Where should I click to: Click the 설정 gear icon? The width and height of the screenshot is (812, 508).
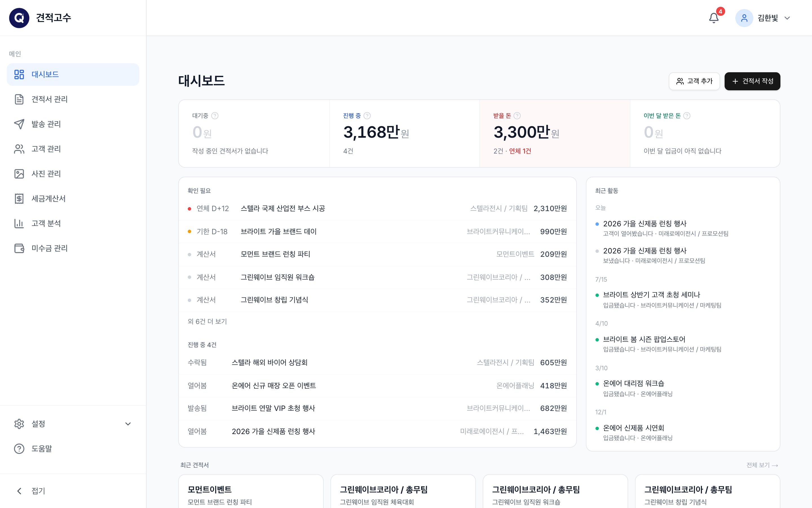[x=19, y=424]
